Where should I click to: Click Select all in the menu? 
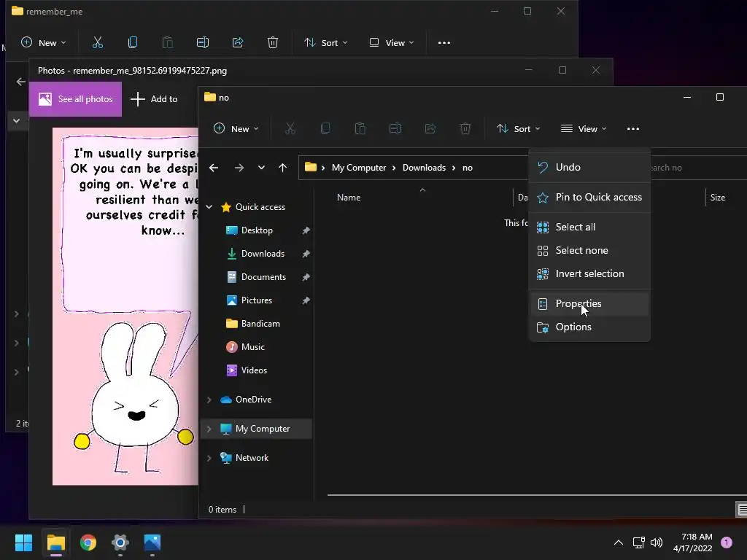click(575, 227)
